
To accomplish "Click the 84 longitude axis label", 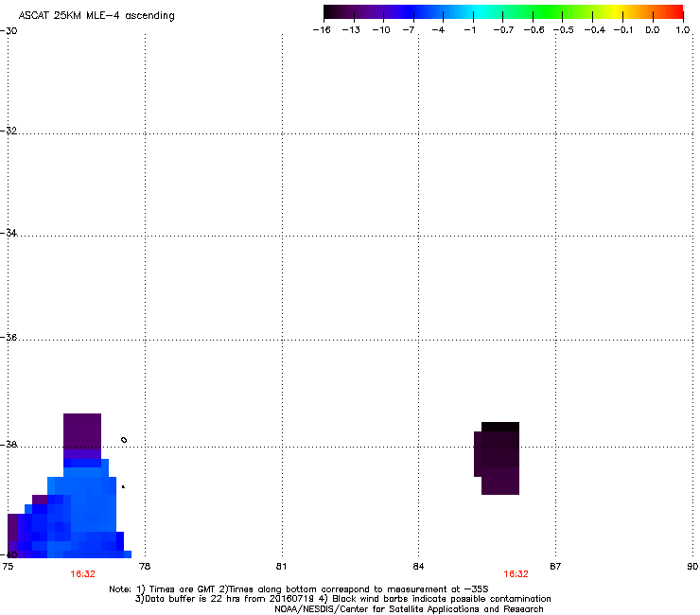I will tap(418, 567).
